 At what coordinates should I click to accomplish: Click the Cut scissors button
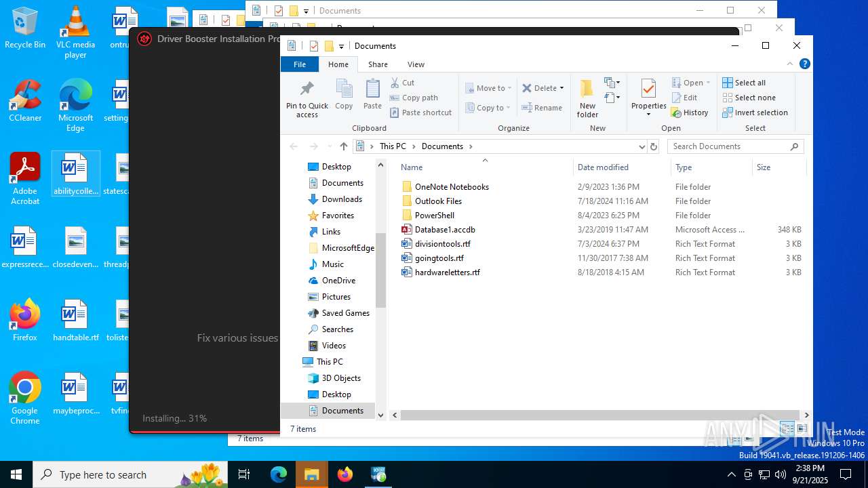[x=403, y=83]
